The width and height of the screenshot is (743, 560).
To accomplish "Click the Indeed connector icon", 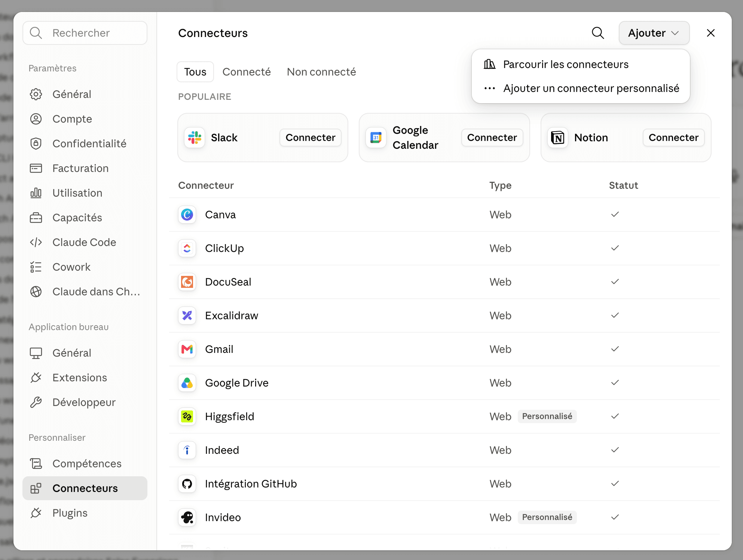I will (187, 450).
